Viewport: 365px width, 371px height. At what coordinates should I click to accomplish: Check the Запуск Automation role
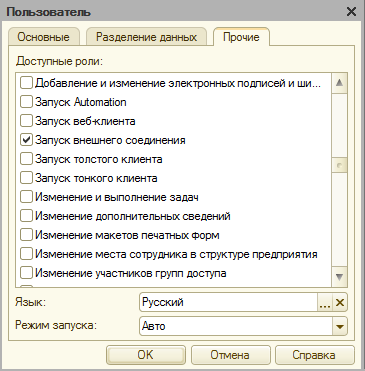pos(26,102)
